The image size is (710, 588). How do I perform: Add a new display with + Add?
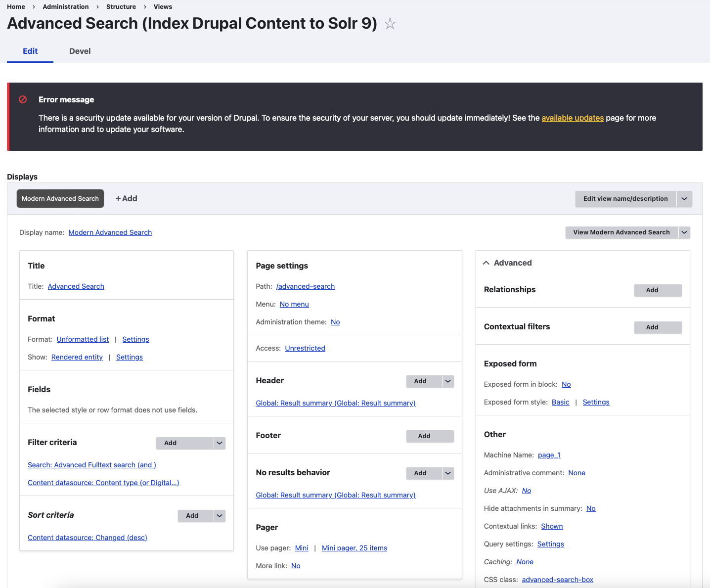(127, 199)
